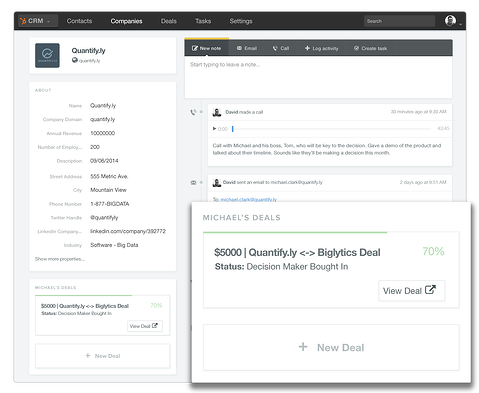The width and height of the screenshot is (479, 393).
Task: Click the Company Domain value quantify.ly
Action: click(102, 119)
